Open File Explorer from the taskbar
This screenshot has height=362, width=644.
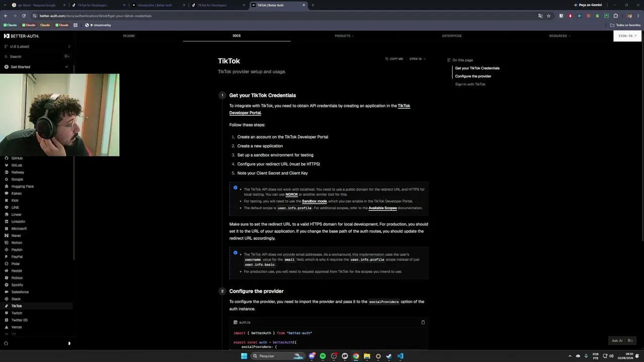pyautogui.click(x=367, y=356)
